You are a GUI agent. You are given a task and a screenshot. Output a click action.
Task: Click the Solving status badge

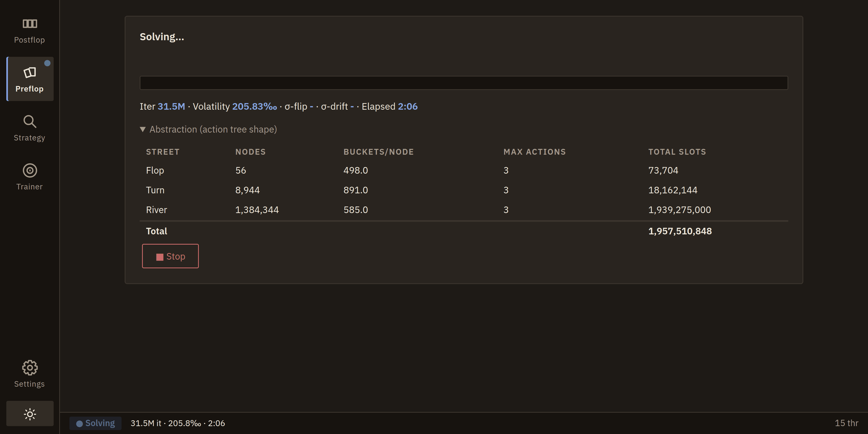click(95, 423)
